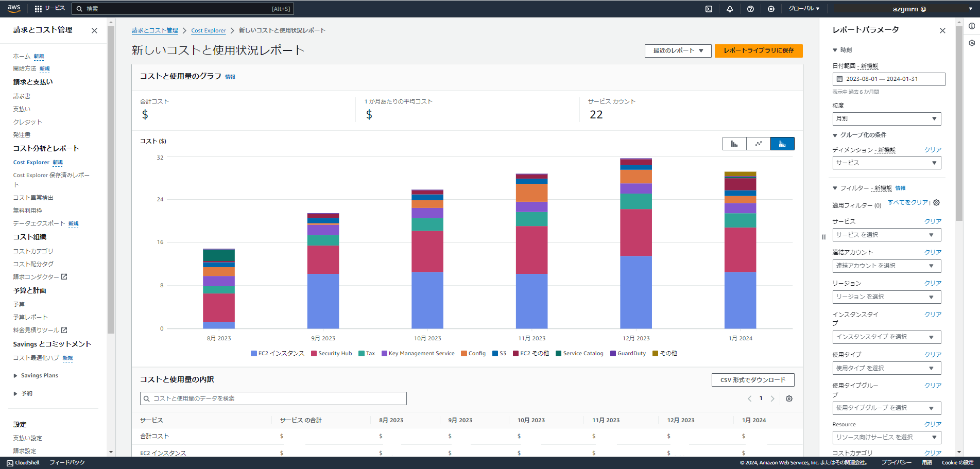Screen dimensions: 980x469
Task: Open the サービス dimension dropdown
Action: 886,163
